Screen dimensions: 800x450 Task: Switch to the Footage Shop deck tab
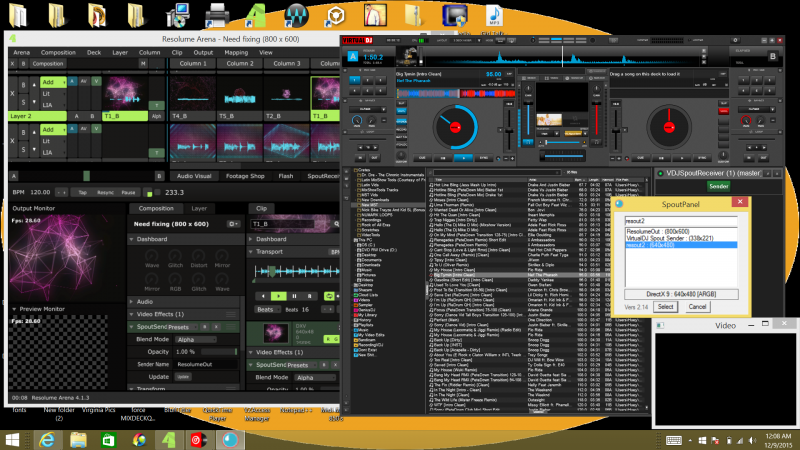coord(245,176)
